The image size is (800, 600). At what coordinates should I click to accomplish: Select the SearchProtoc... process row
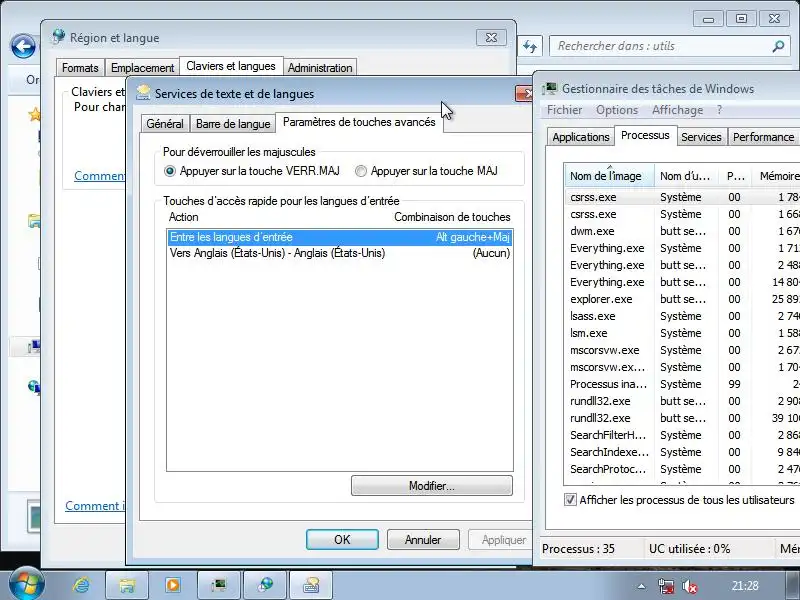pos(683,469)
